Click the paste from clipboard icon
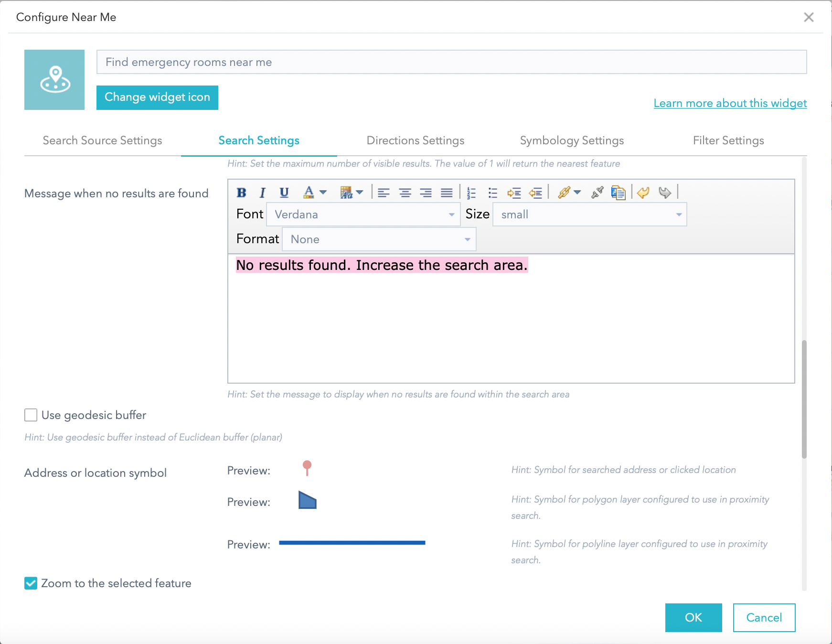The image size is (832, 644). [x=619, y=193]
